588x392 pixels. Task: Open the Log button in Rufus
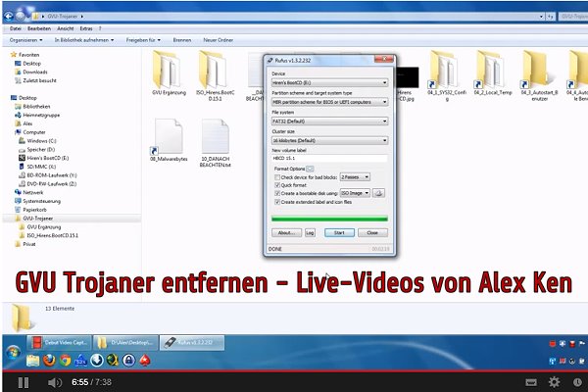tap(310, 233)
